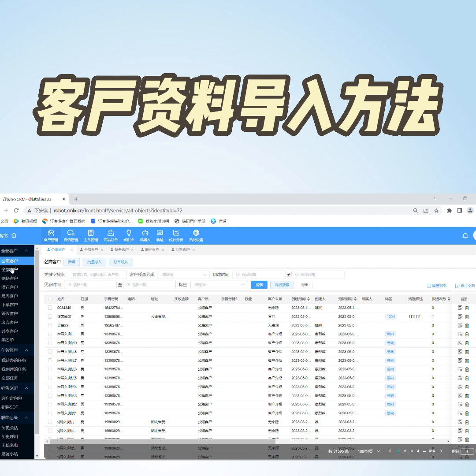Image resolution: width=476 pixels, height=476 pixels.
Task: Click the home icon beside the logo
Action: (x=14, y=235)
